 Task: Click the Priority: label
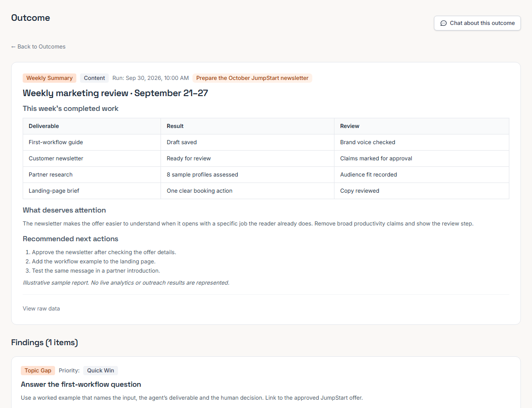pyautogui.click(x=69, y=371)
